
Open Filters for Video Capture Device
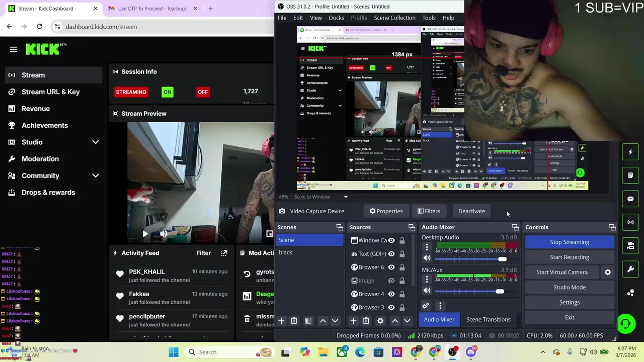pyautogui.click(x=429, y=211)
